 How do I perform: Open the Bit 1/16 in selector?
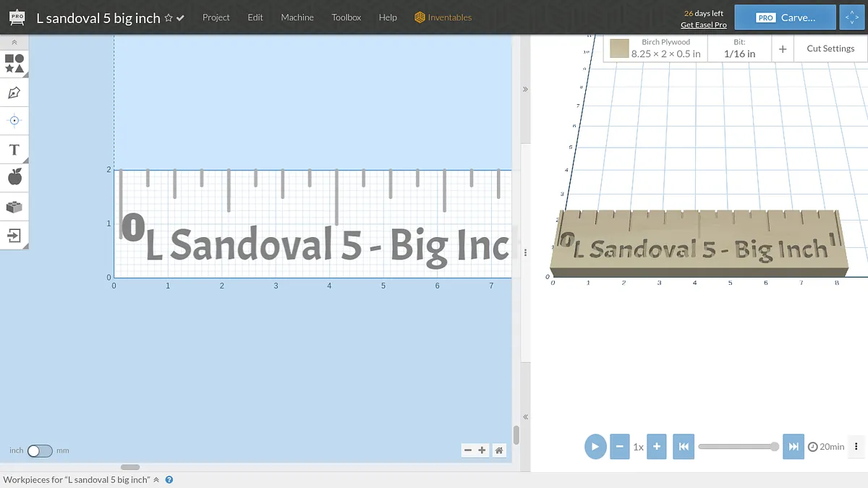[x=739, y=48]
